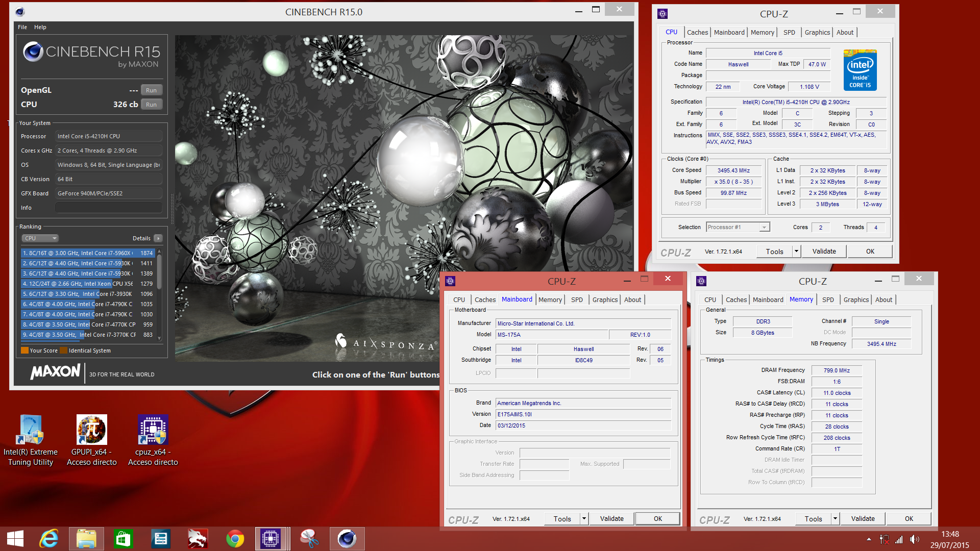Switch to CPU-Z taskbar icon

[x=271, y=539]
